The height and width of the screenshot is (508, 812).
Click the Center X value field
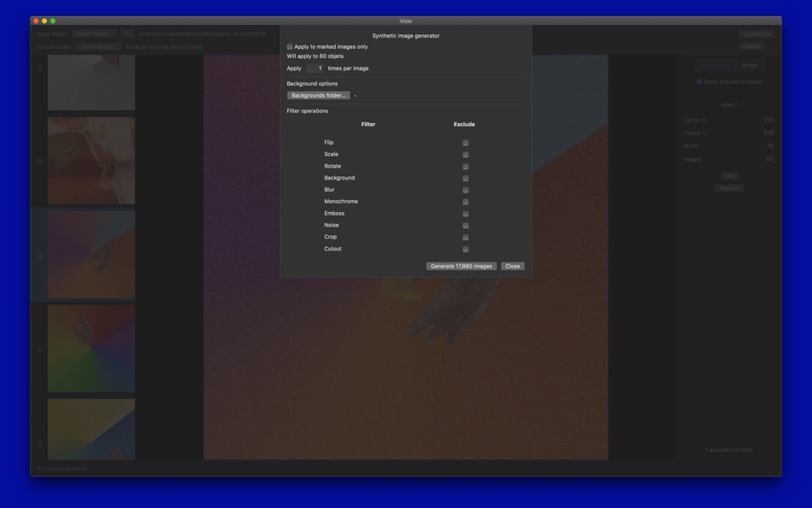(x=768, y=121)
